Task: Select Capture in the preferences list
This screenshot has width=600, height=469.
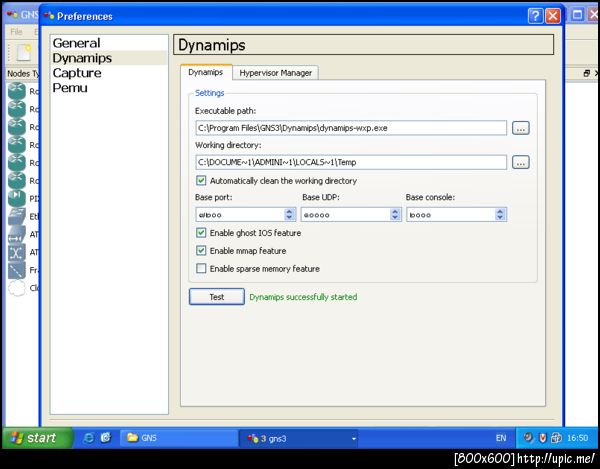Action: click(x=77, y=73)
